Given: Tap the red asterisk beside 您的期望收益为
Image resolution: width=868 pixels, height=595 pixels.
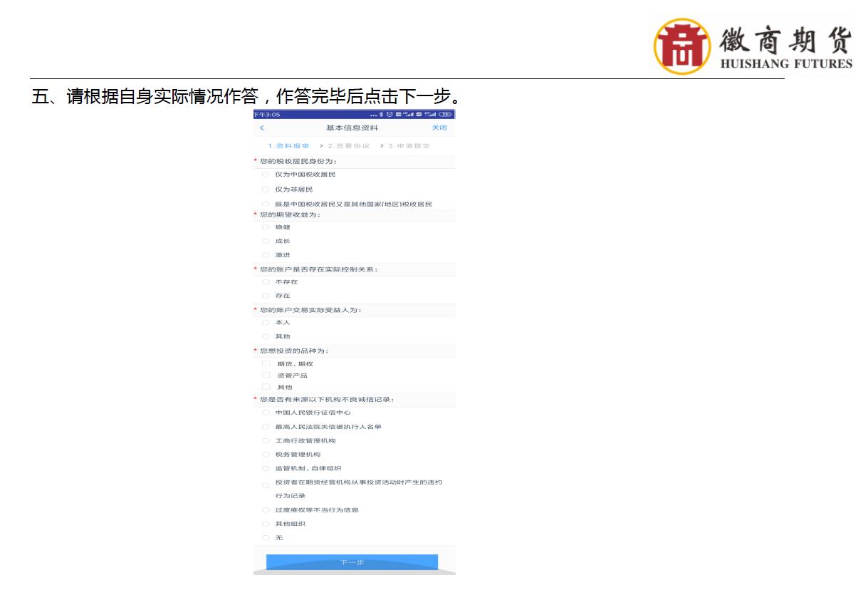Looking at the screenshot, I should click(x=255, y=214).
